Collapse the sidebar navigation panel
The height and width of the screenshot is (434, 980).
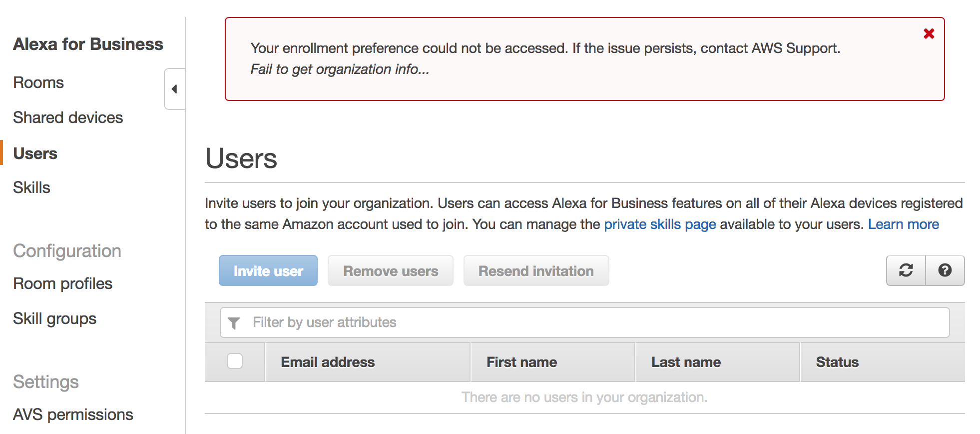click(x=174, y=89)
